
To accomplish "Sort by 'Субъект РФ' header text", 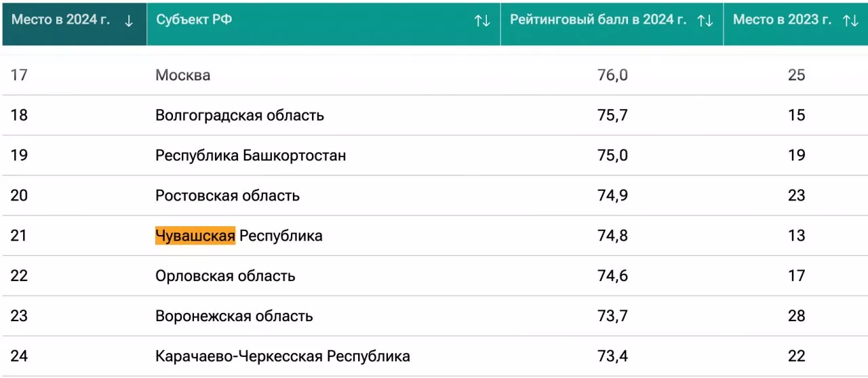I will coord(194,20).
